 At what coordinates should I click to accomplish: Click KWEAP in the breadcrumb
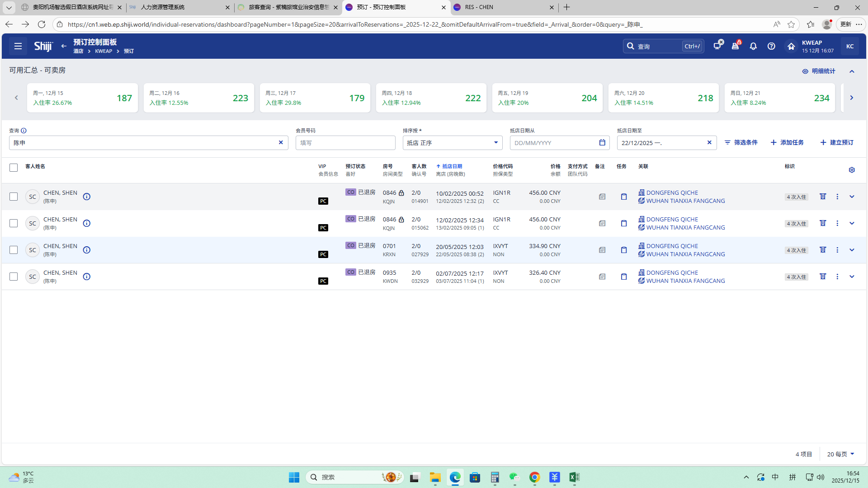104,51
